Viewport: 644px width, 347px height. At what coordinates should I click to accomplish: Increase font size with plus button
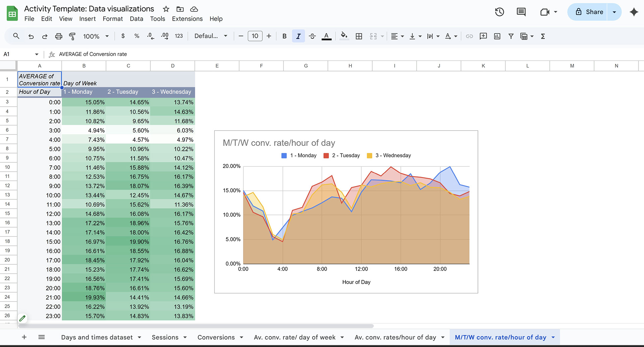269,36
